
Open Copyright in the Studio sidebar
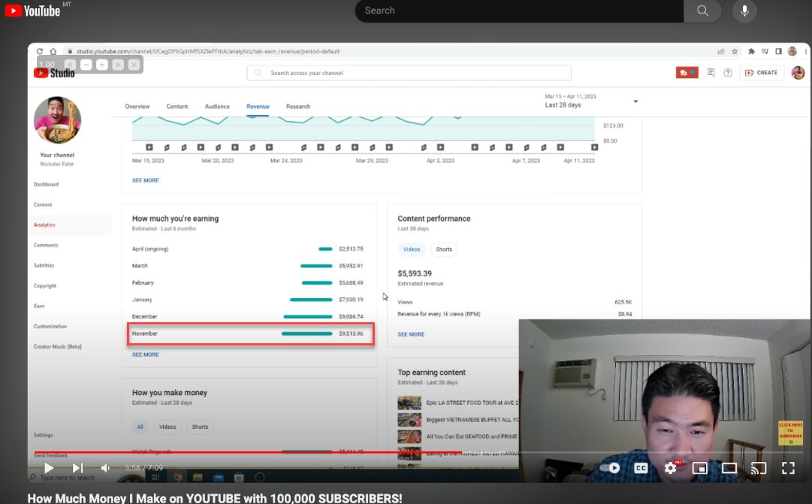tap(45, 285)
